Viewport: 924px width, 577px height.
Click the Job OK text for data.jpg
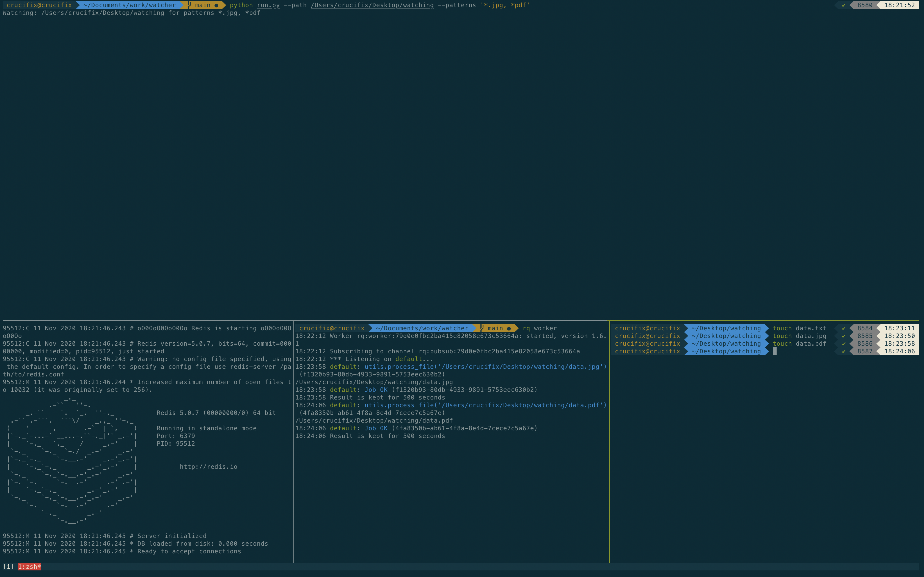pos(376,390)
